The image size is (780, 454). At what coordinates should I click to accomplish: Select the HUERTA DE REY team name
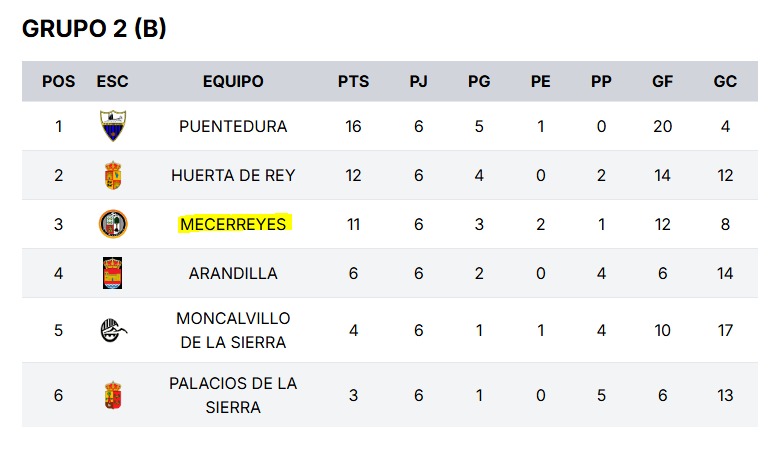(233, 175)
